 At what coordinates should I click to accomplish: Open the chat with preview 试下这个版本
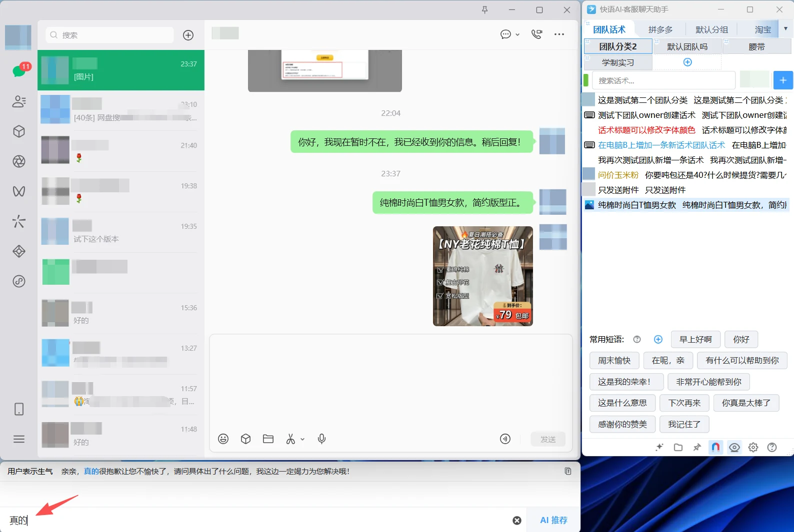[x=121, y=232]
